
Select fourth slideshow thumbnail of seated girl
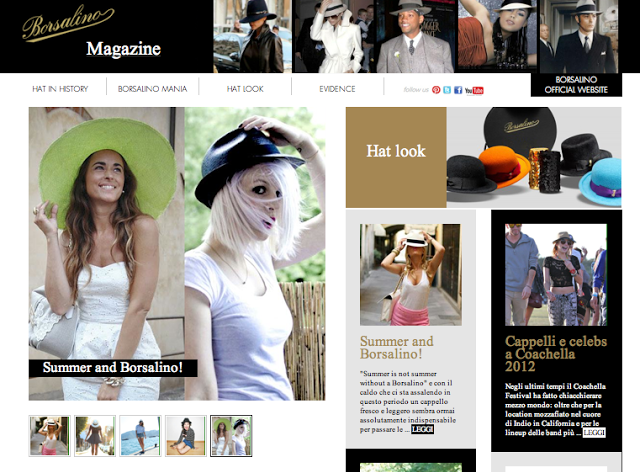tap(186, 436)
